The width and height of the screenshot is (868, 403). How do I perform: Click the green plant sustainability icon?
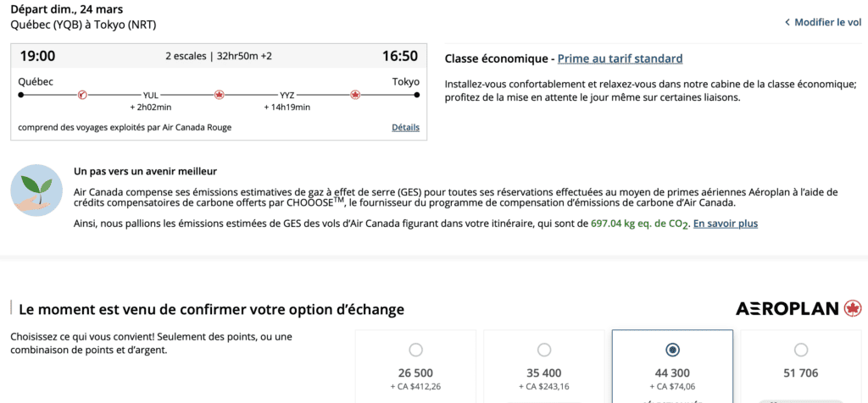[37, 190]
